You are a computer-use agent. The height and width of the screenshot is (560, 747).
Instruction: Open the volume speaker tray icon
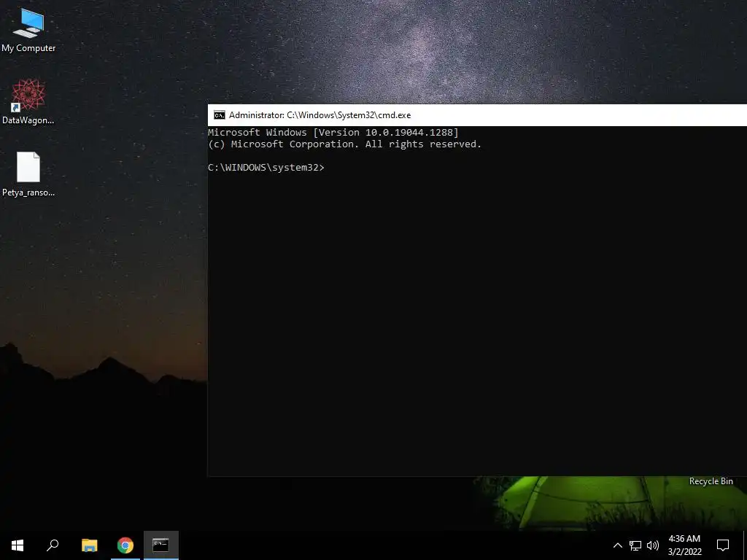653,545
